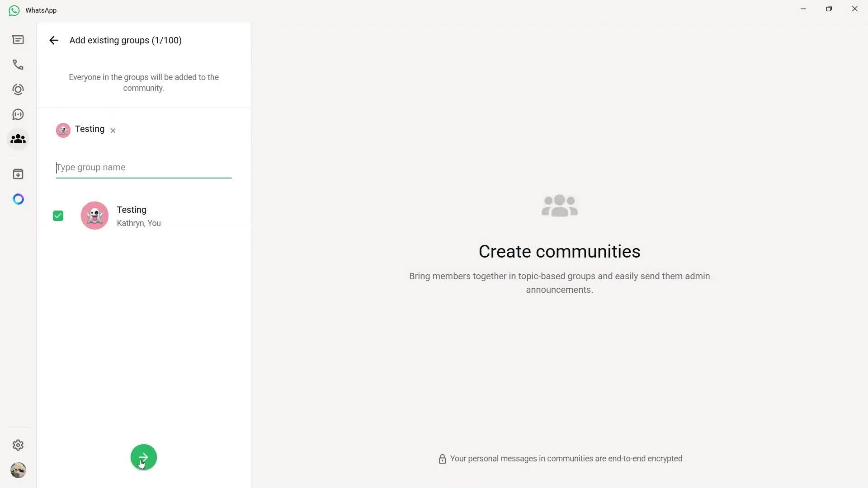Screen dimensions: 868x488
Task: Open the Calls tab
Action: click(18, 65)
